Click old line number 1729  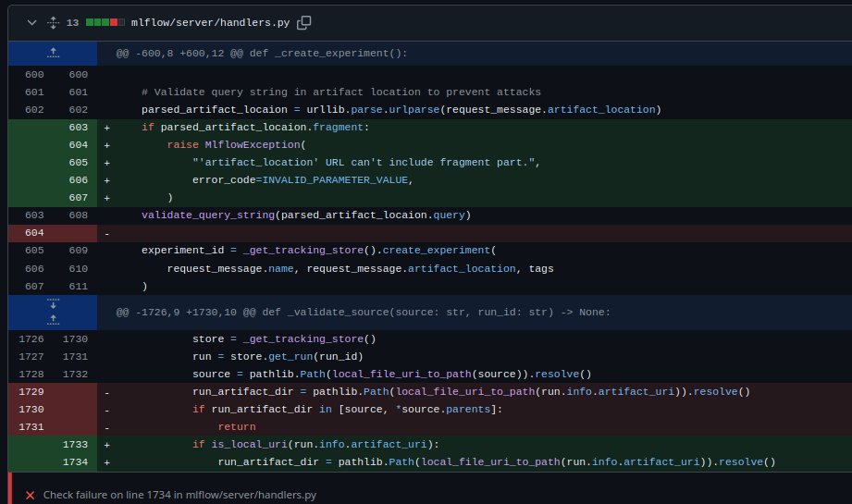click(31, 392)
